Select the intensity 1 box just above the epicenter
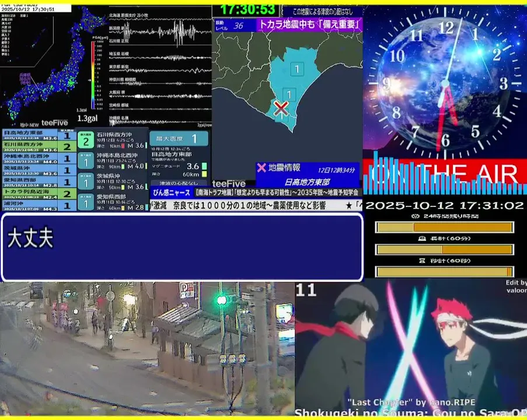 [x=289, y=94]
